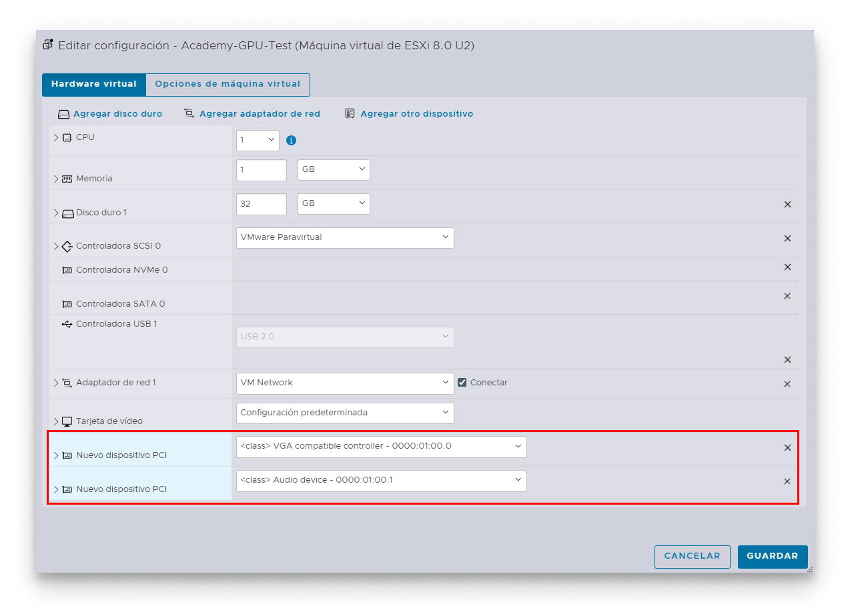850x616 pixels.
Task: Open the Configuración predeterminada video dropdown
Action: point(345,413)
